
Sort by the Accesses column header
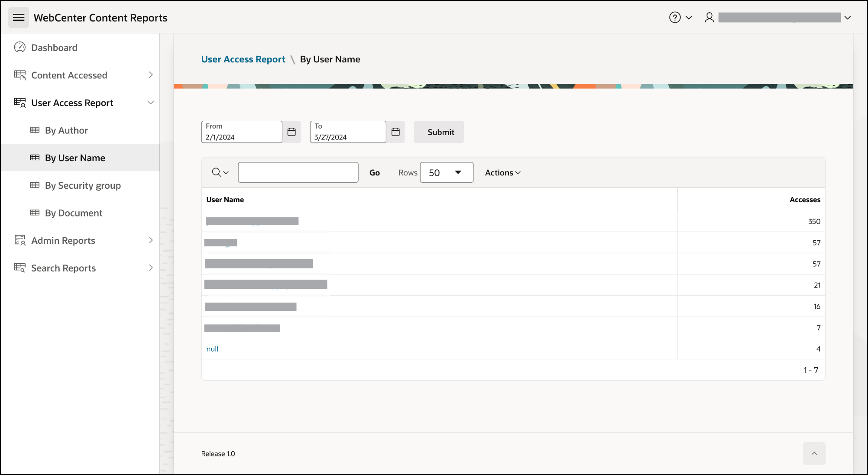click(805, 200)
